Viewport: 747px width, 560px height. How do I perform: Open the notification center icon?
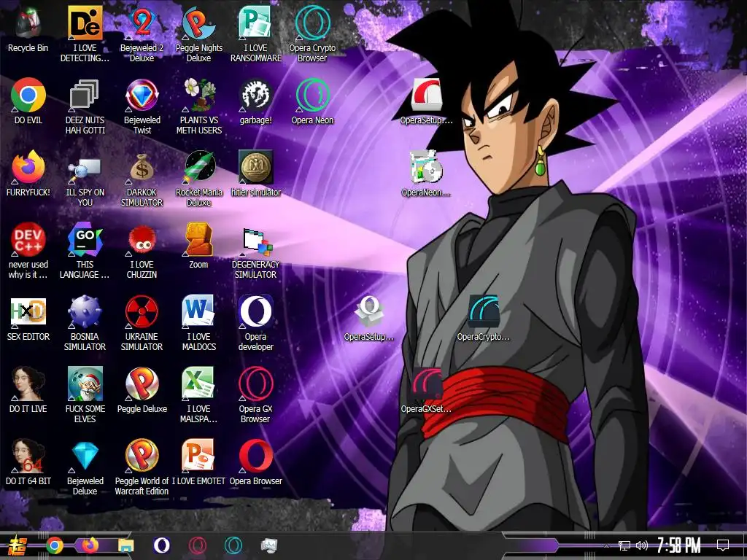(x=723, y=545)
